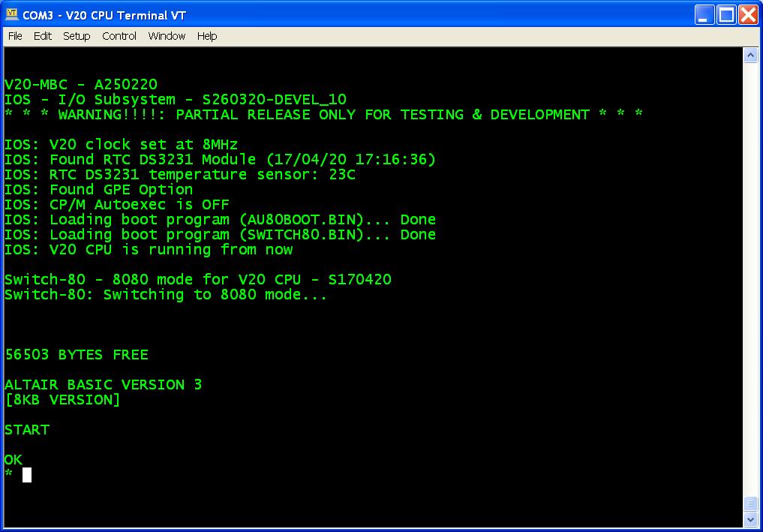
Task: Open the Control menu
Action: coord(119,36)
